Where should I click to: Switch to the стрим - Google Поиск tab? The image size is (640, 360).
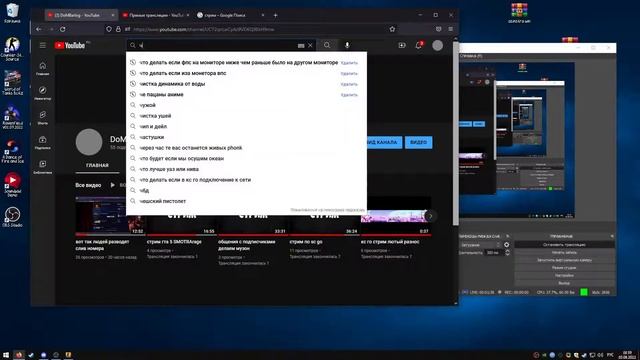(231, 15)
